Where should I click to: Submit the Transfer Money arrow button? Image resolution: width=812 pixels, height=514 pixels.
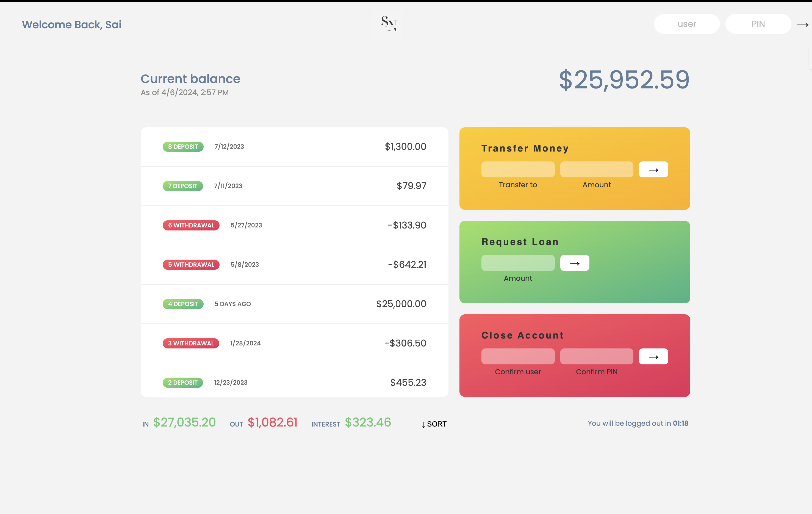[653, 169]
